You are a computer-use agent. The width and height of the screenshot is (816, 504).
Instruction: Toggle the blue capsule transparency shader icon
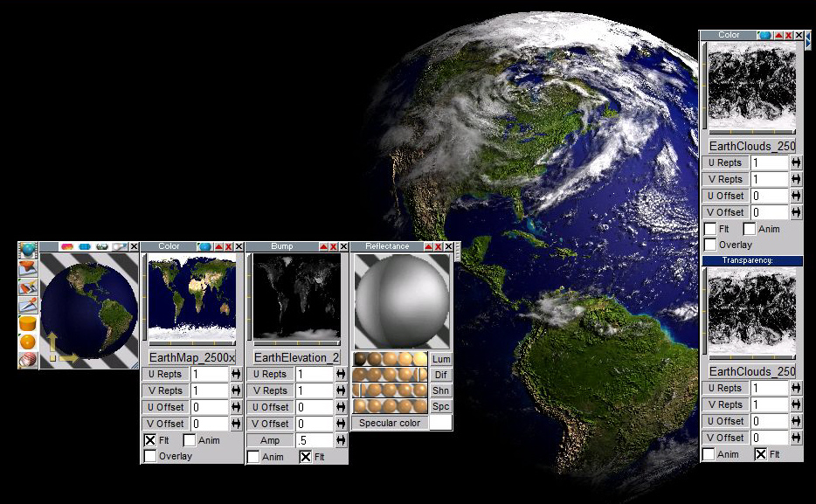(x=85, y=246)
